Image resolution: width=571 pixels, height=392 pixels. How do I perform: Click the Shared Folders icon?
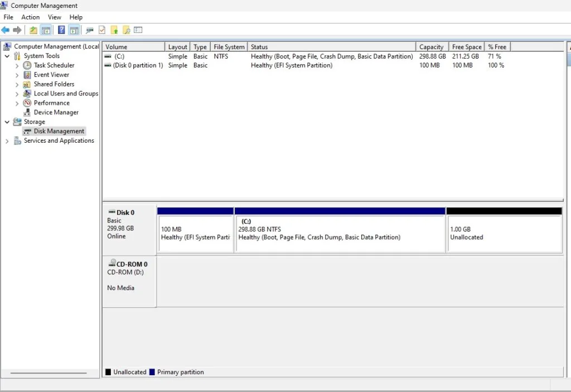click(27, 84)
